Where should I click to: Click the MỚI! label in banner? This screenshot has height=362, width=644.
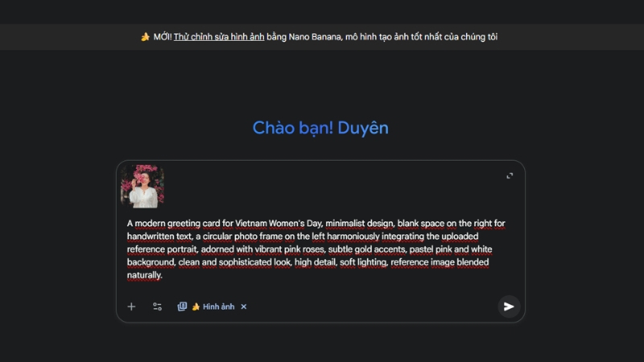coord(163,37)
